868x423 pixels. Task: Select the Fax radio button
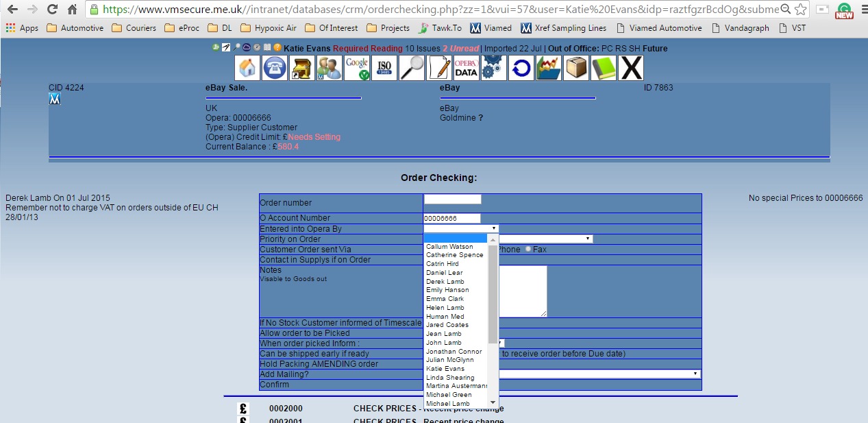click(x=528, y=250)
